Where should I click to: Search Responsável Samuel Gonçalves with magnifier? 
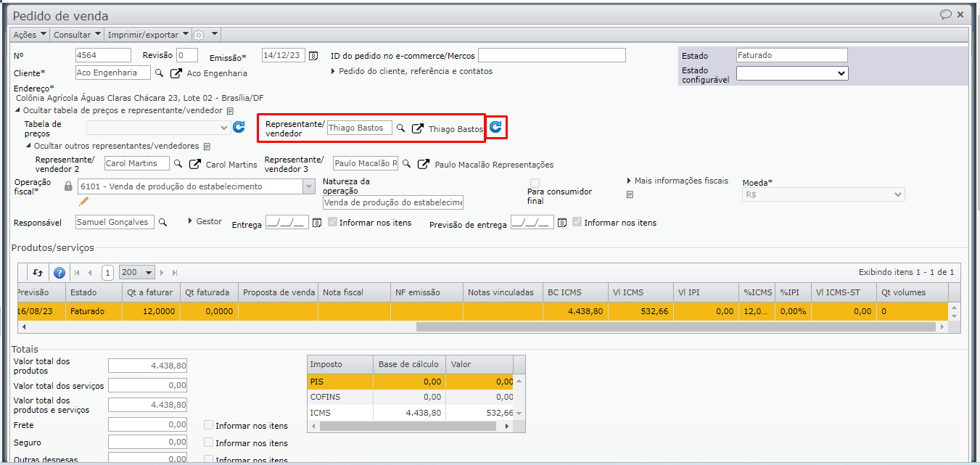tap(163, 222)
